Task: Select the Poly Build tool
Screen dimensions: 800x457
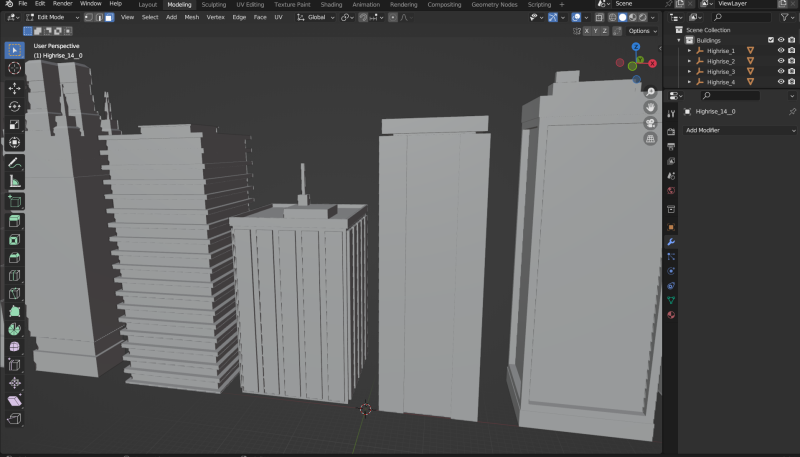Action: [14, 311]
